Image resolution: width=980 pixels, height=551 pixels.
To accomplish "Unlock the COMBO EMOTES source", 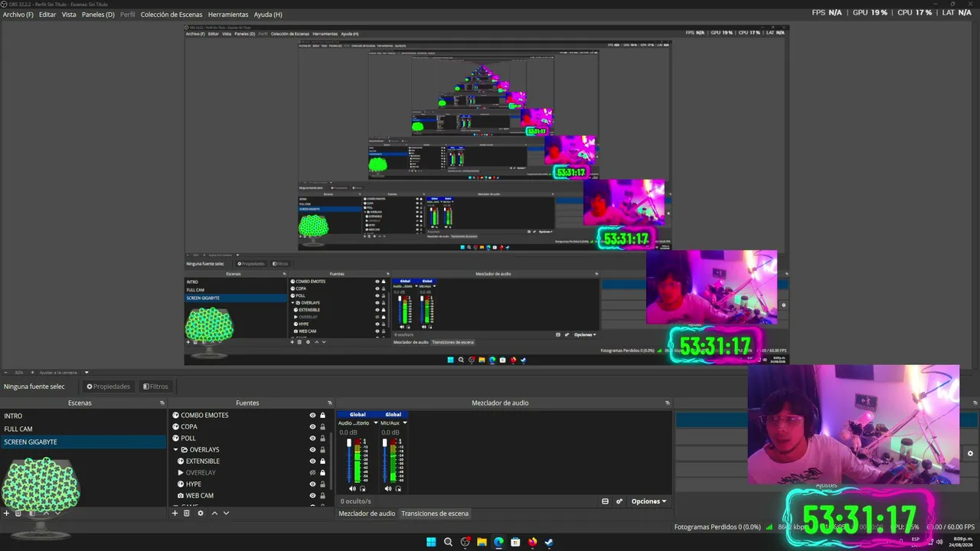I will point(322,416).
